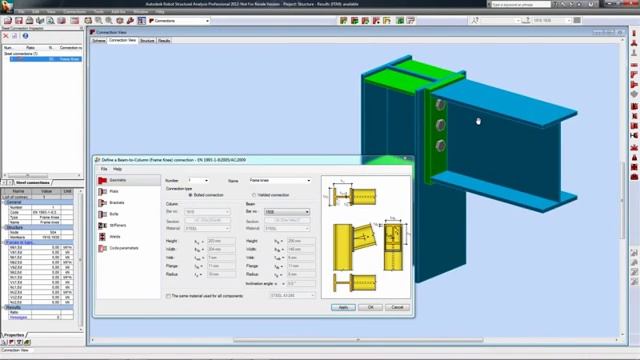
Task: Click the Apply button
Action: tap(343, 307)
